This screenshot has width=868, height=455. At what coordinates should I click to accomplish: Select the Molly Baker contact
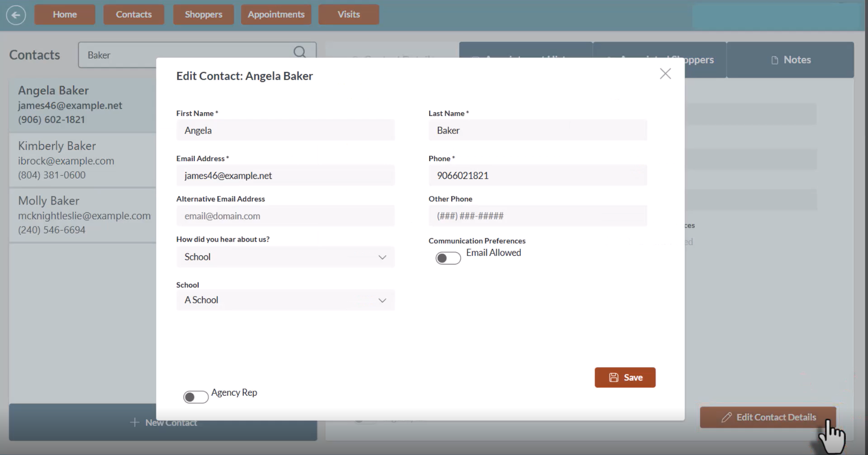coord(83,215)
